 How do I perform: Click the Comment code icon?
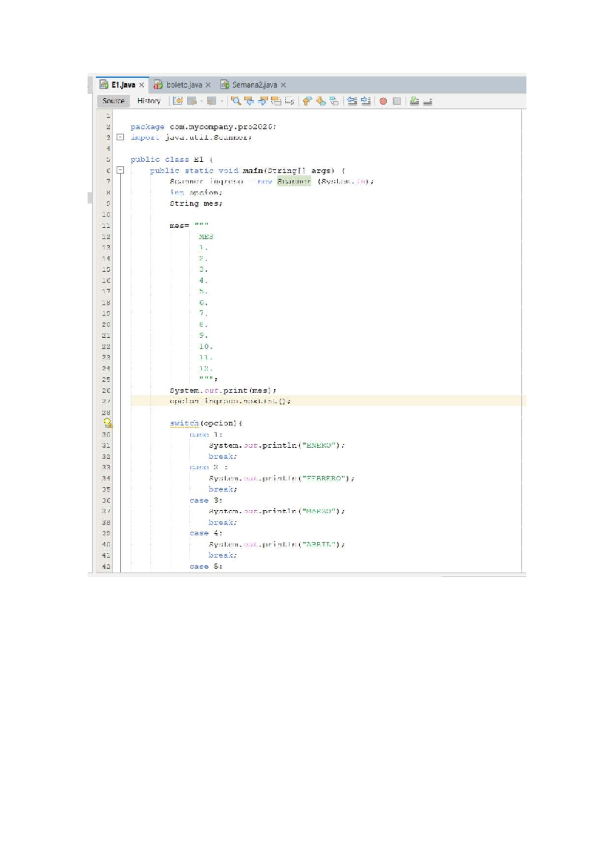coord(414,101)
